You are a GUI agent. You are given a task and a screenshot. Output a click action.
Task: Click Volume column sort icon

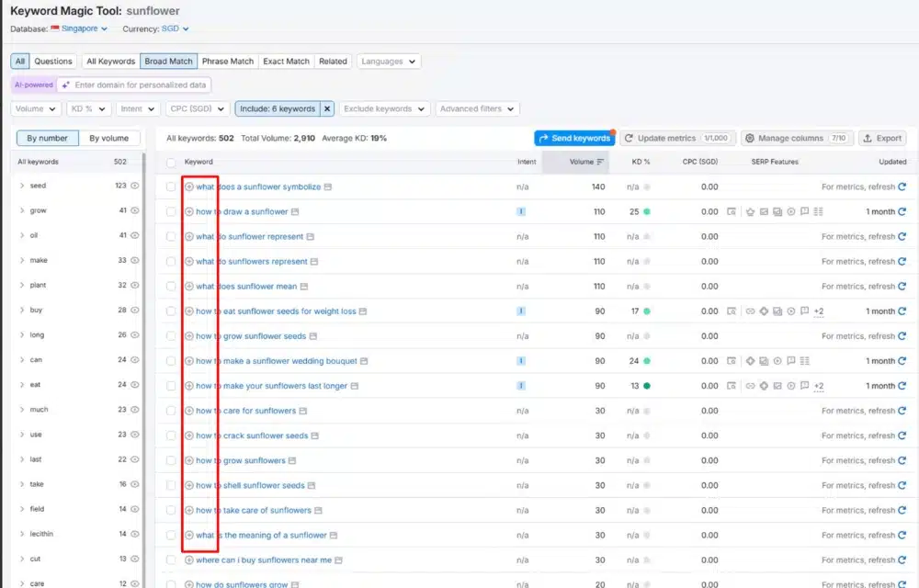click(x=600, y=162)
